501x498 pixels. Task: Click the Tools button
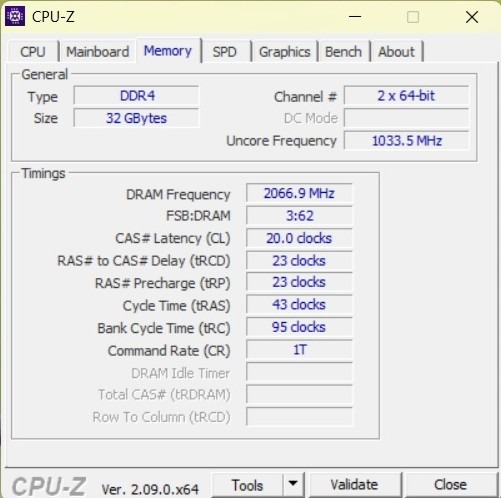(x=247, y=485)
